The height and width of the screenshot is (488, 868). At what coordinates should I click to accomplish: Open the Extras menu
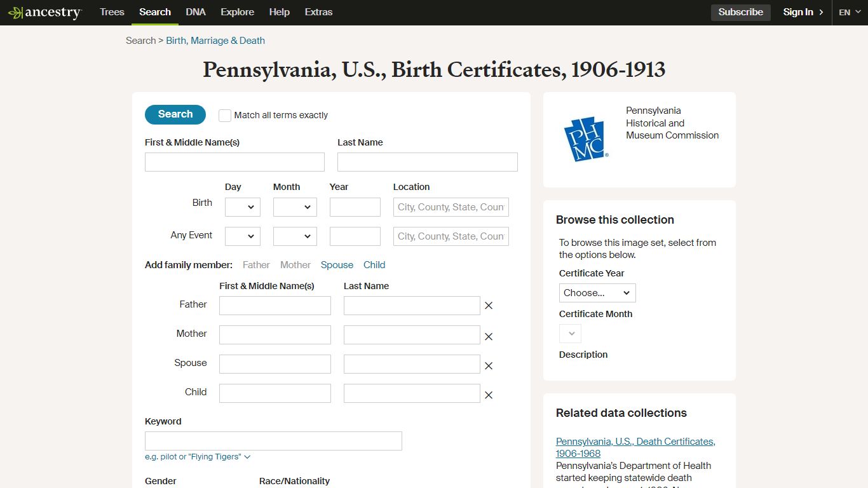click(x=318, y=12)
